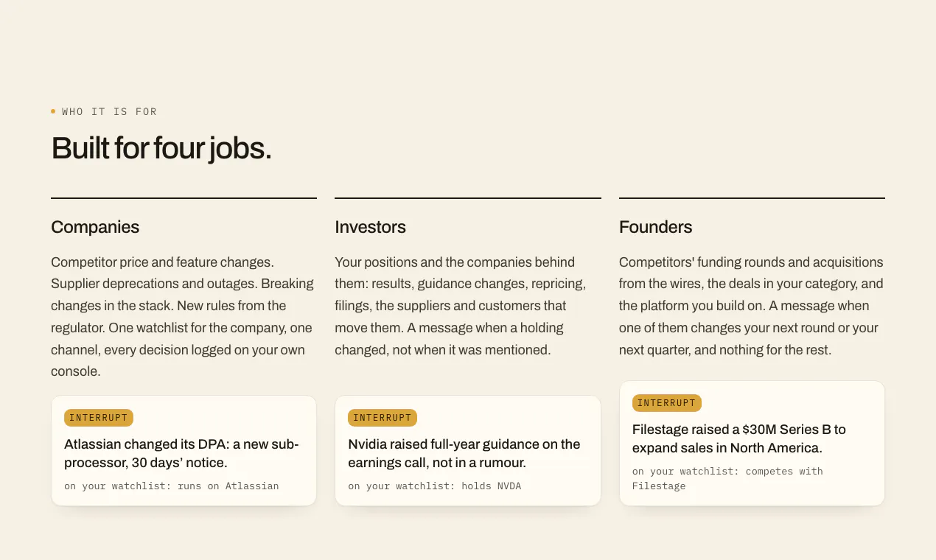Click the INTERRUPT badge on Nvidia card
This screenshot has width=936, height=560.
(x=383, y=418)
